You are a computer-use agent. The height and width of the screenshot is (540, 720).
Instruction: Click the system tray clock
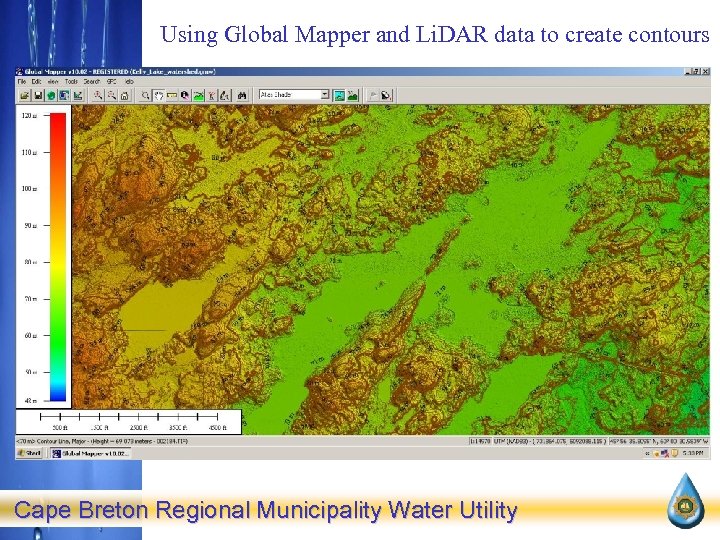(692, 454)
